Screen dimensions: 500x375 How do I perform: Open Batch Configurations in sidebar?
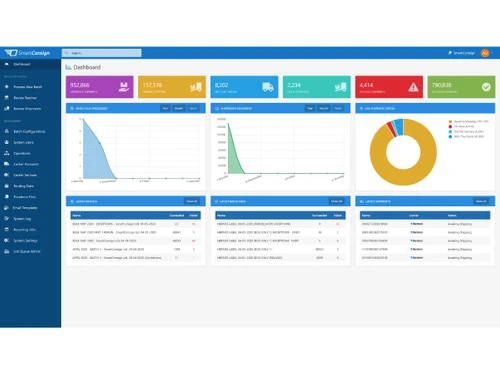coord(30,131)
